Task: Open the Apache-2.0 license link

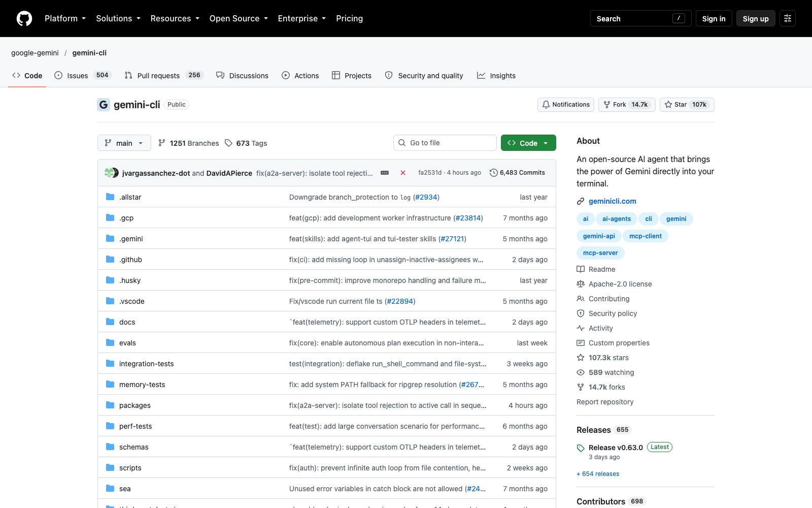Action: click(615, 284)
